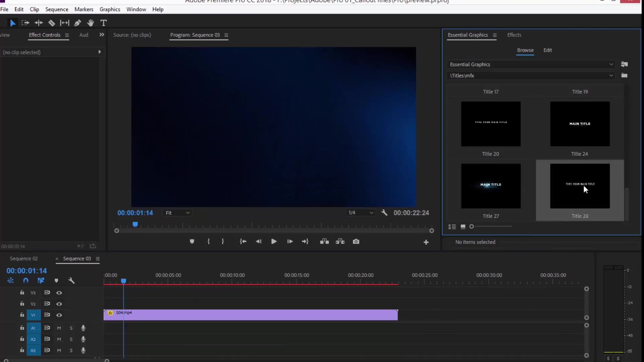Screen dimensions: 644x362
Task: Open Program Sequence 03 panel menu
Action: (x=226, y=35)
